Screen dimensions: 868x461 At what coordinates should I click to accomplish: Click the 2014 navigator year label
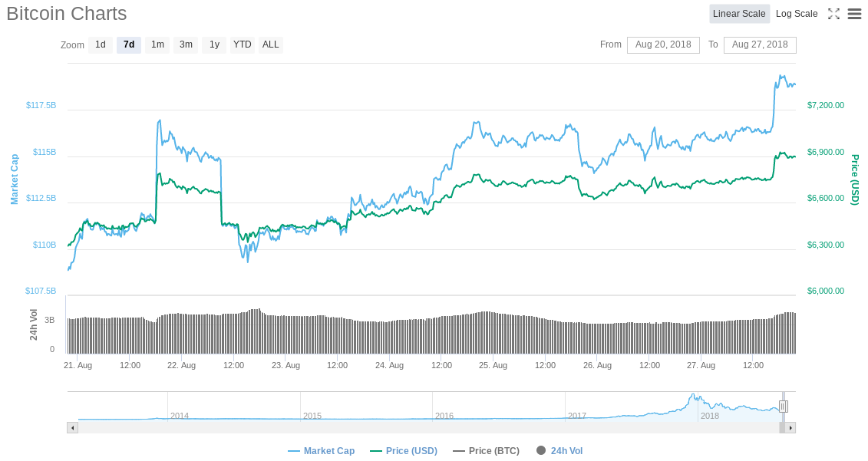[180, 416]
